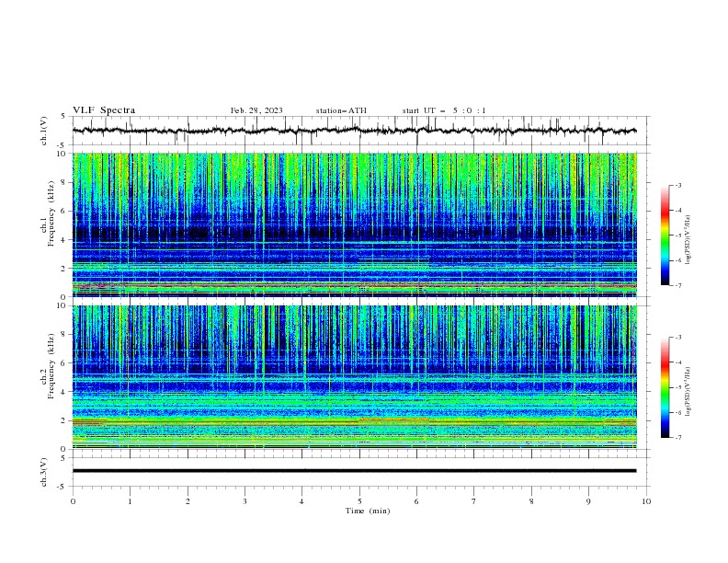
Task: Click the upper ch.1 color scale bar
Action: (x=665, y=236)
